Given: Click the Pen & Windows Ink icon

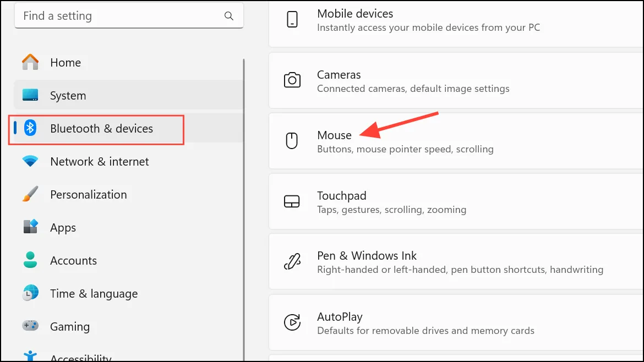Looking at the screenshot, I should 292,261.
